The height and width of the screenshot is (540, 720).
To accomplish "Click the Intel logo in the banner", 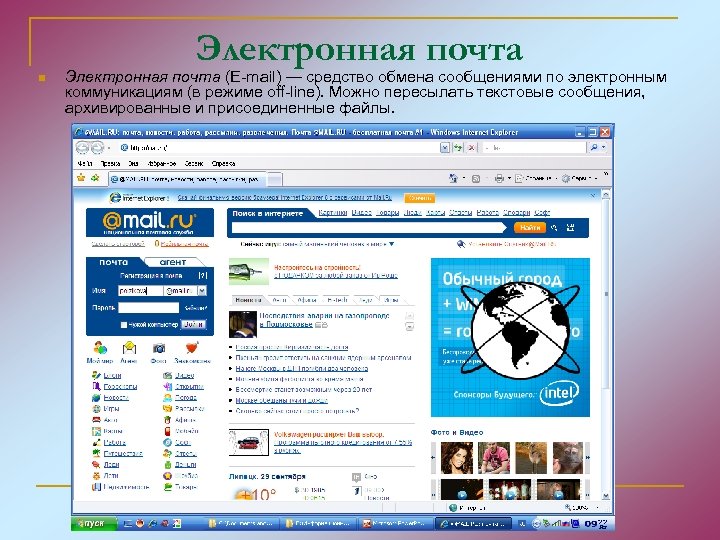I will pos(559,393).
